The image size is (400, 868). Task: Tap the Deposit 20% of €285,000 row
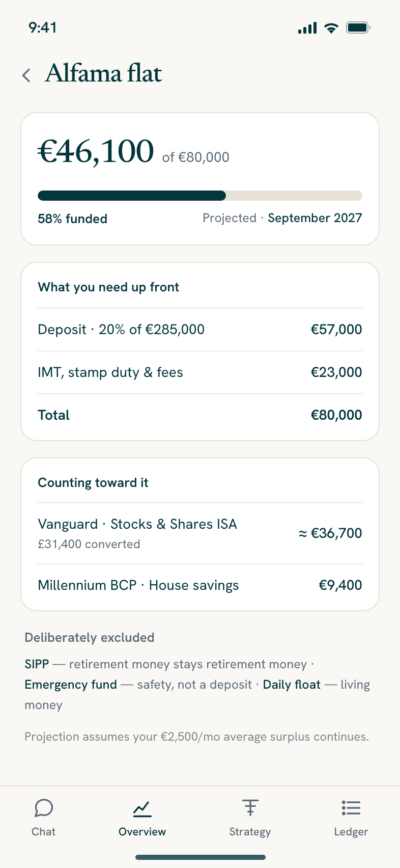(200, 330)
